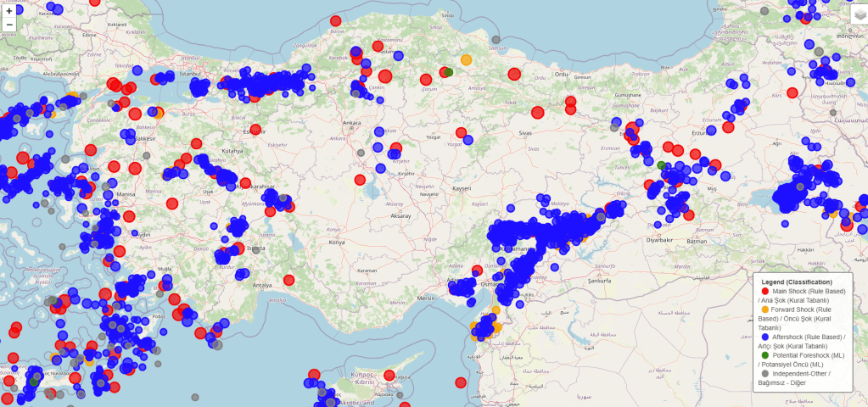Select the red marker north of Sivas
The width and height of the screenshot is (868, 407).
point(537,112)
